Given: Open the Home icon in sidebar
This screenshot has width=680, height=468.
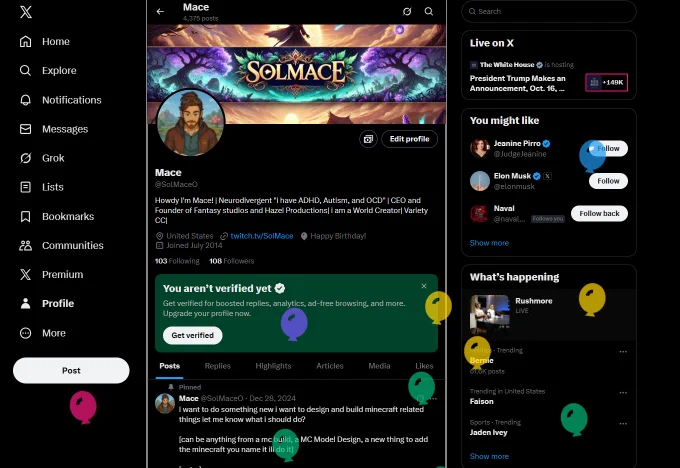Looking at the screenshot, I should [x=26, y=41].
